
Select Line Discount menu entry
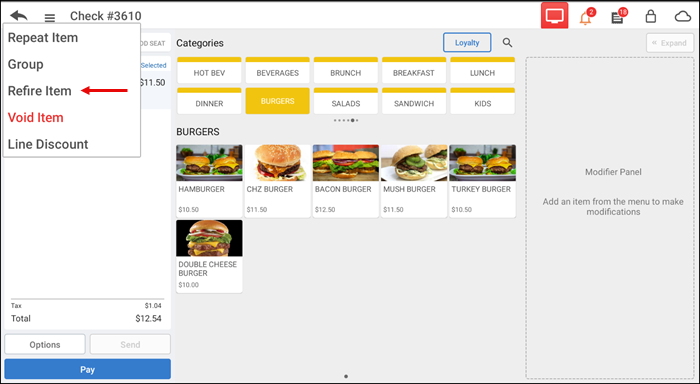click(x=48, y=144)
